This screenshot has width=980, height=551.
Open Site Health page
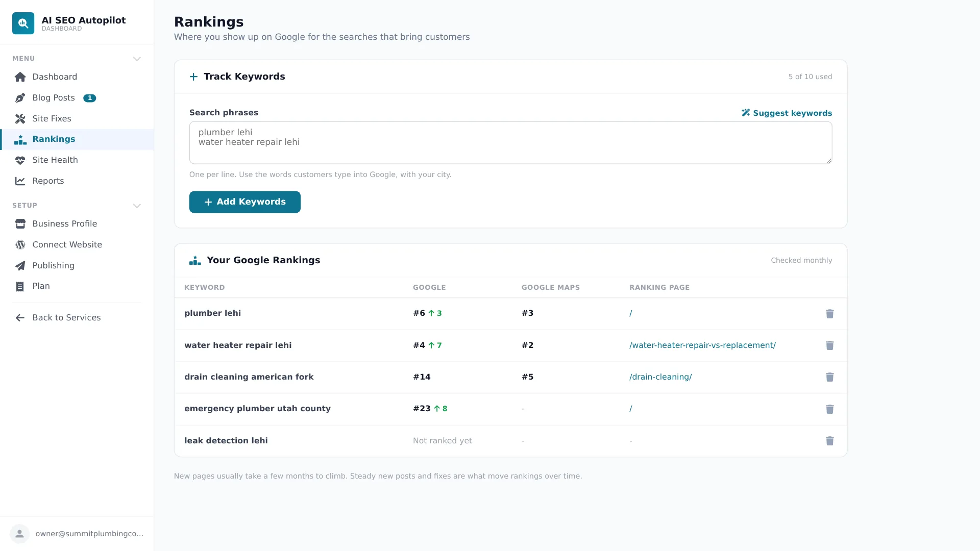pos(77,160)
